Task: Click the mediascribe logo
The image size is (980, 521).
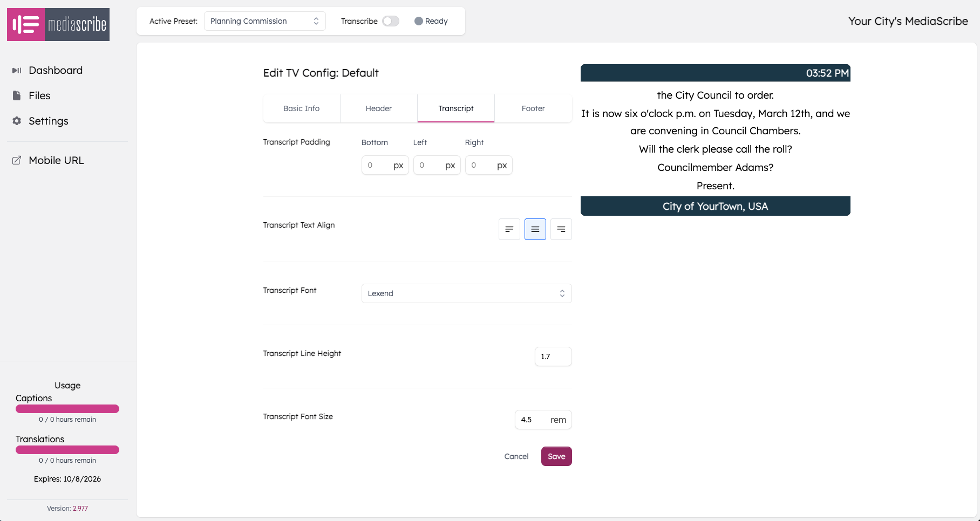Action: 58,24
